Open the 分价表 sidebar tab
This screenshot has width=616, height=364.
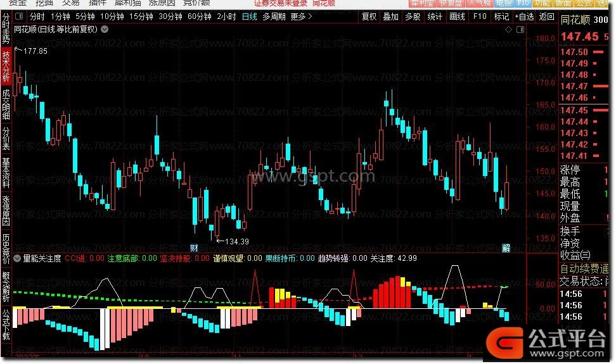(6, 139)
